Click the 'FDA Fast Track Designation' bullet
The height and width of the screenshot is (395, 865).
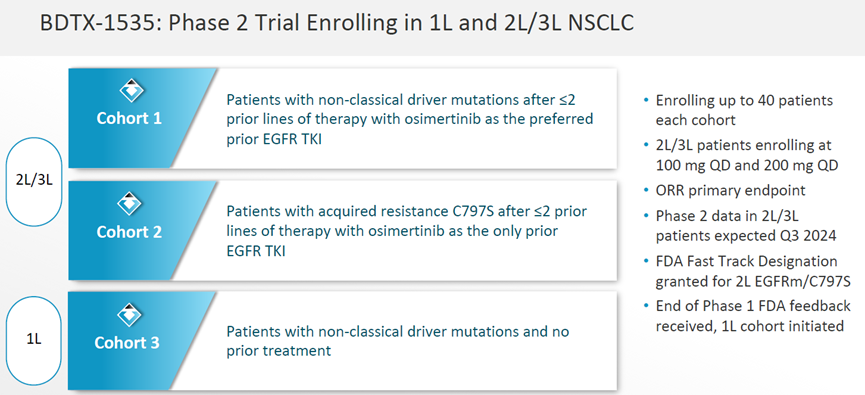coord(752,270)
